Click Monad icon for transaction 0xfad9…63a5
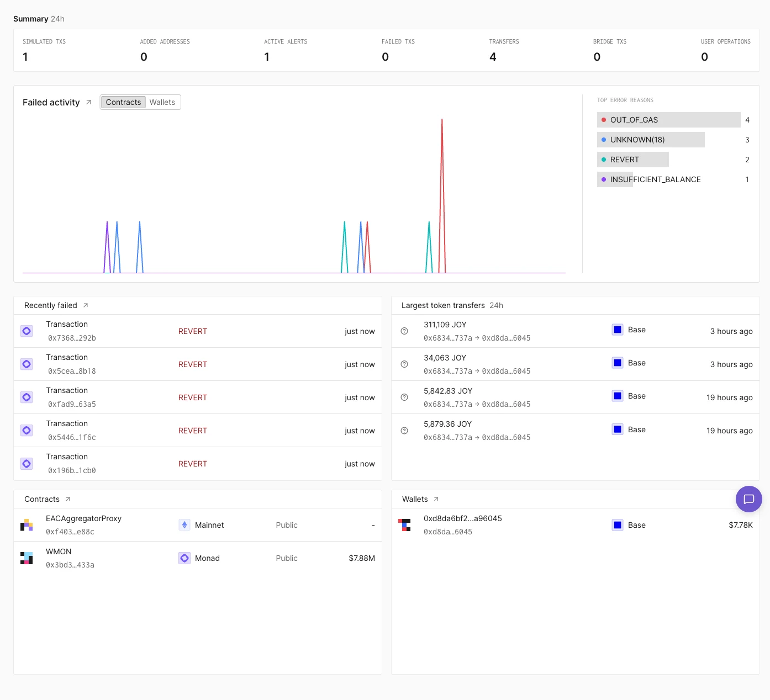This screenshot has height=700, width=770. (x=27, y=397)
